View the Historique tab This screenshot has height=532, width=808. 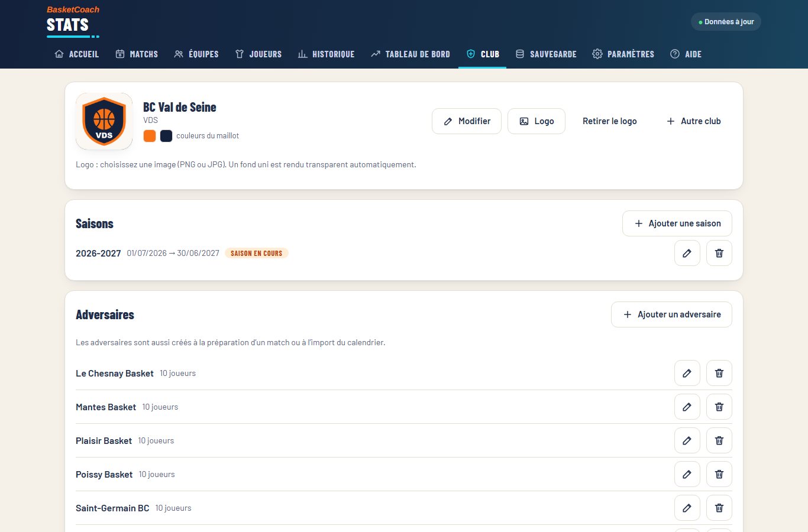326,54
